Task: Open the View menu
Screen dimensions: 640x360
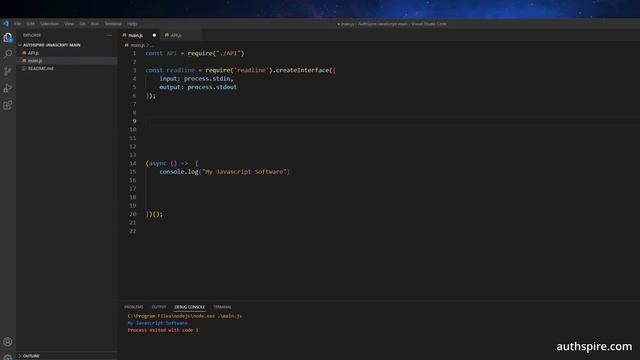Action: (69, 24)
